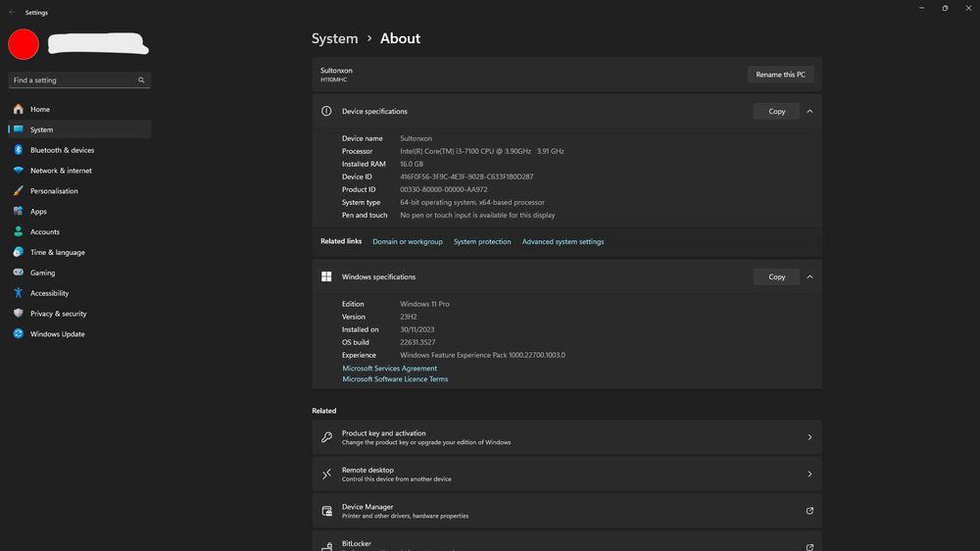
Task: Copy the Device specifications
Action: coord(776,112)
